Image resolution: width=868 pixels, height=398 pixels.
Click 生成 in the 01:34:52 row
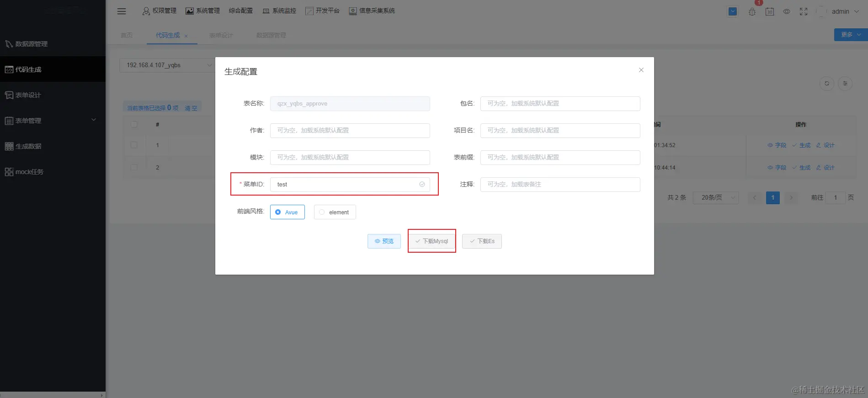tap(801, 145)
